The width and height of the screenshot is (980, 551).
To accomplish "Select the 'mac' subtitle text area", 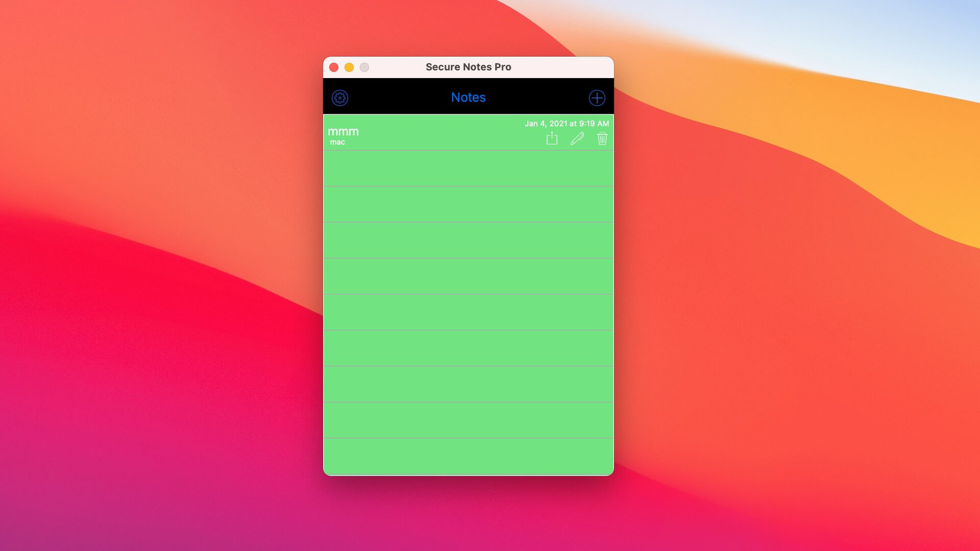I will (x=337, y=142).
